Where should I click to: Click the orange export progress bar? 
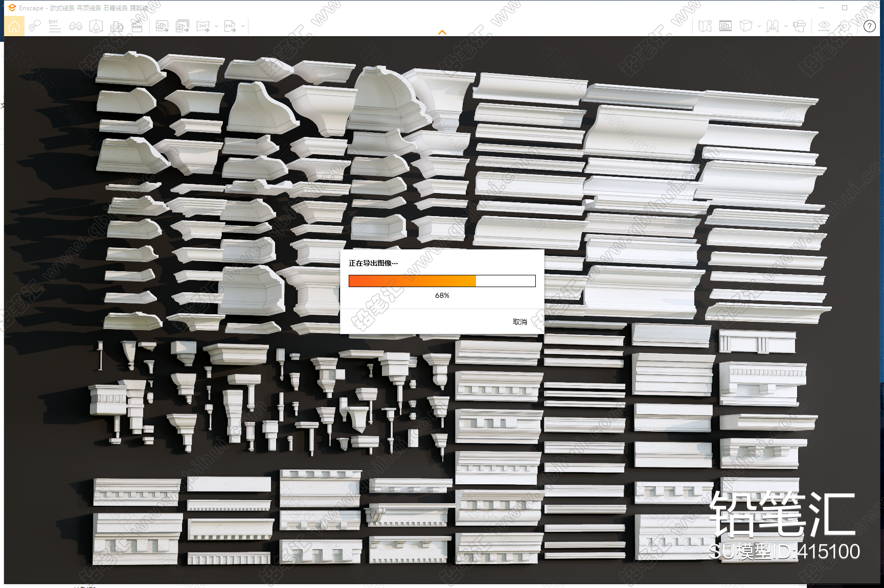[442, 281]
